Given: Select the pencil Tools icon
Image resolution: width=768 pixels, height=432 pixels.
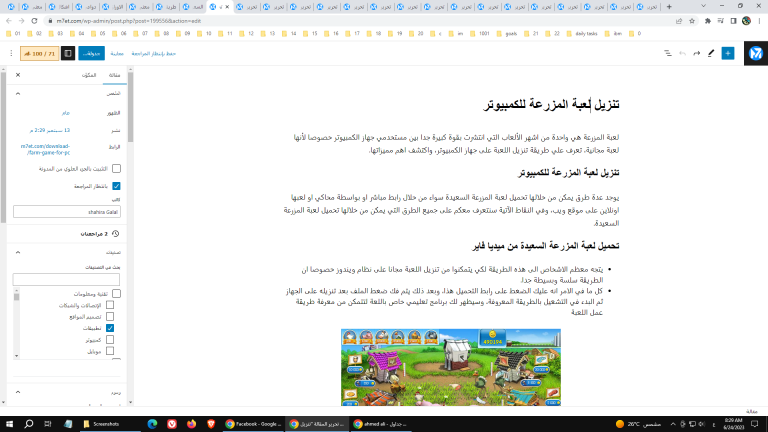Looking at the screenshot, I should pyautogui.click(x=711, y=53).
